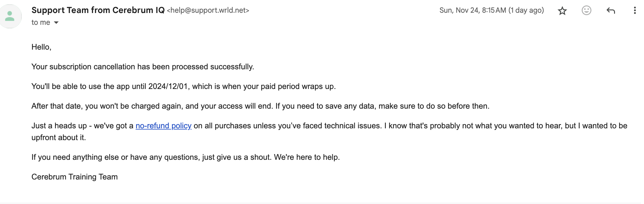Click the "upfront about it." line
Image resolution: width=644 pixels, height=204 pixels.
(59, 138)
